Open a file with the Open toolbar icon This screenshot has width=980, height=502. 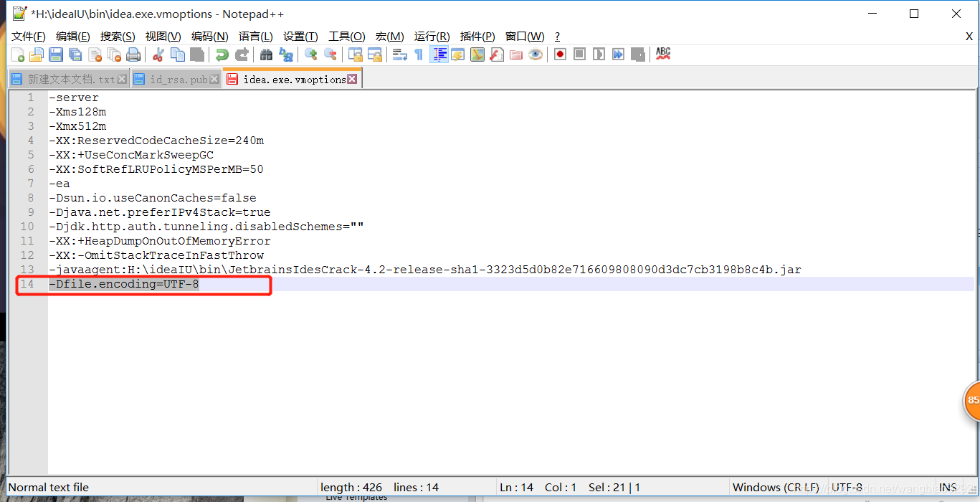37,55
